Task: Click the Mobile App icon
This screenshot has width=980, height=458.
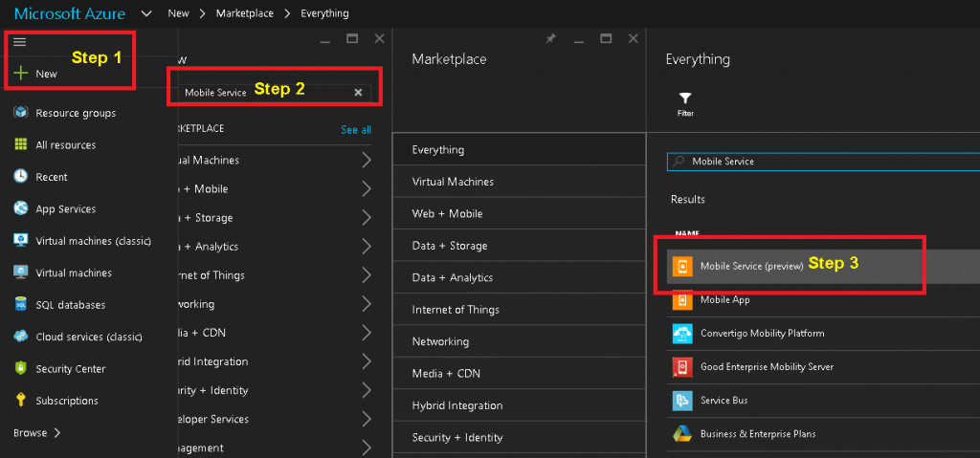Action: pos(682,300)
